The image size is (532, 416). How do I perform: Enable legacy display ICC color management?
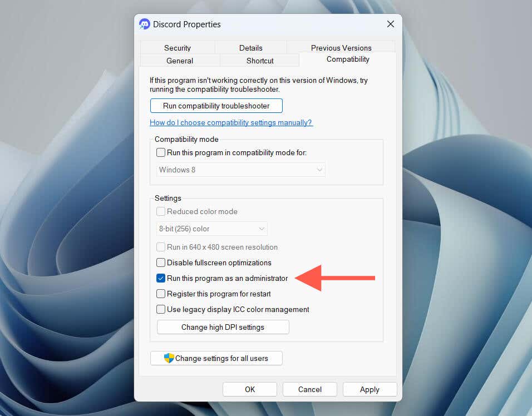161,309
